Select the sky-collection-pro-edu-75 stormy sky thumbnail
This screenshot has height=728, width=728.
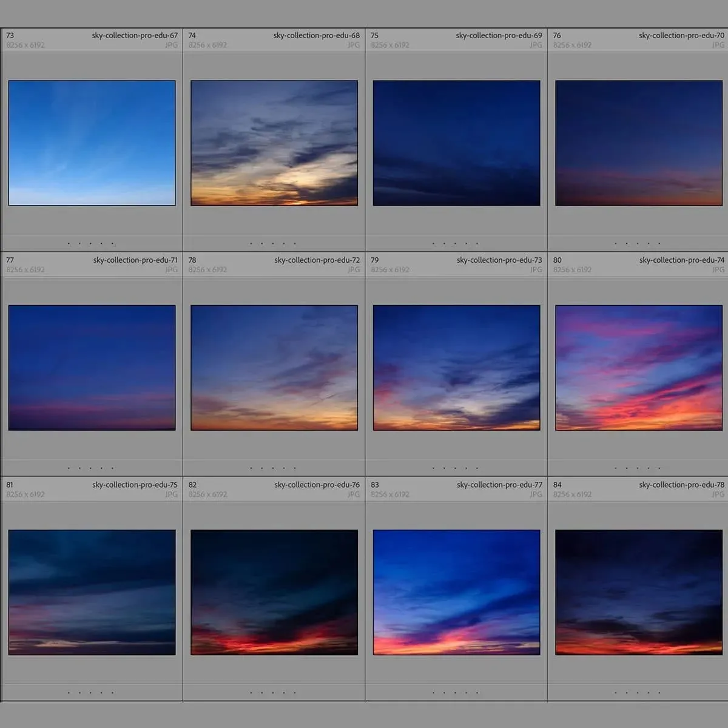92,592
